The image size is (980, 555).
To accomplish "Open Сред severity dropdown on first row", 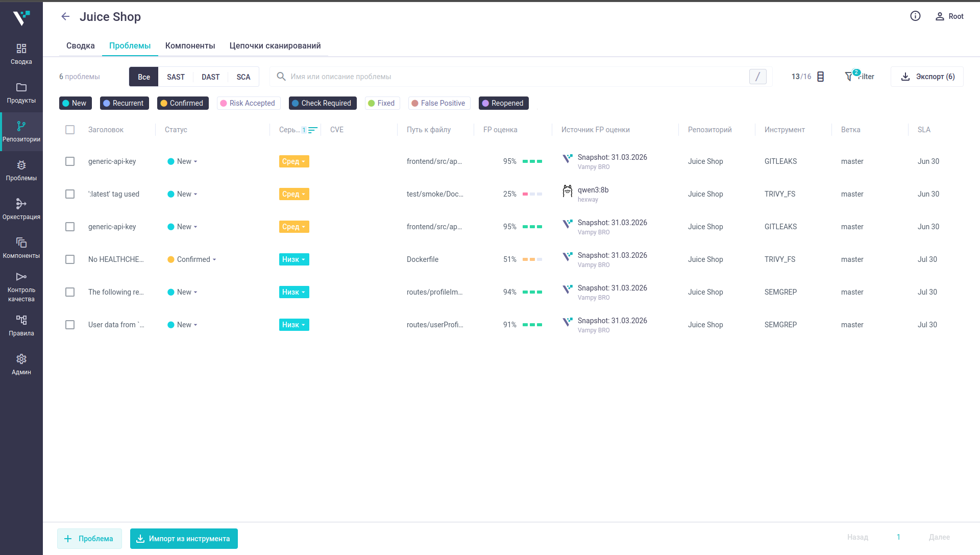I will [x=294, y=161].
